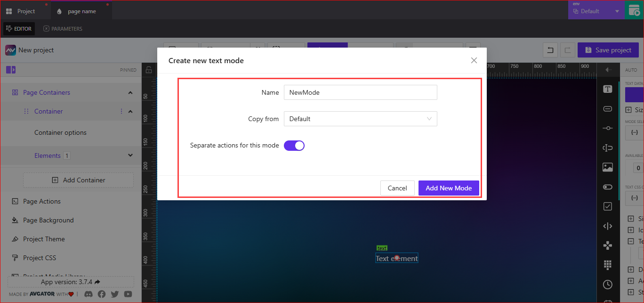Cancel the new text mode dialog

(397, 188)
